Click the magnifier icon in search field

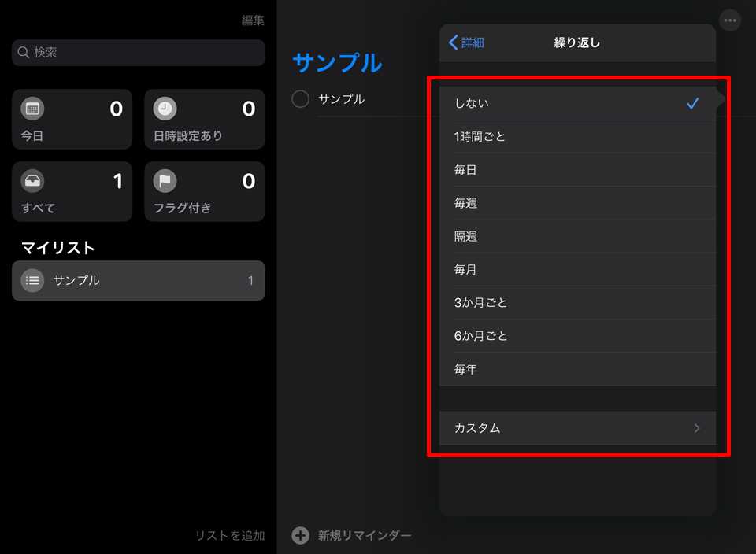pos(24,53)
